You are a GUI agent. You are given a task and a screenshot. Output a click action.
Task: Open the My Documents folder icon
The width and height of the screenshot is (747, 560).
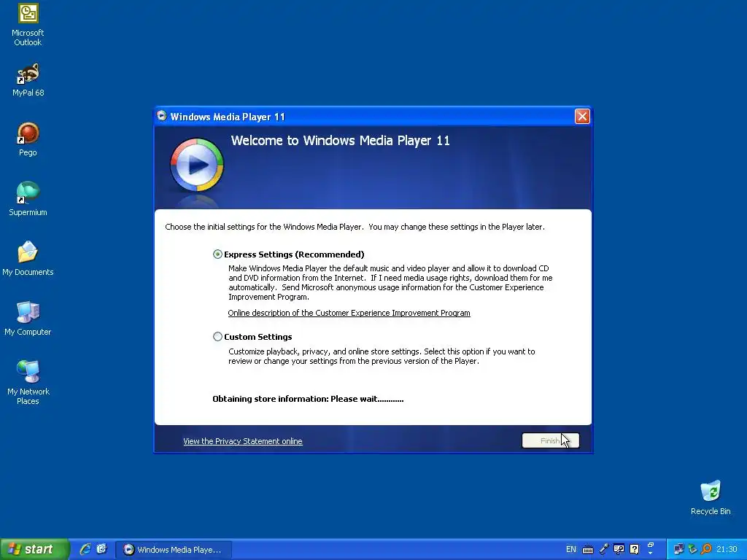click(x=28, y=259)
